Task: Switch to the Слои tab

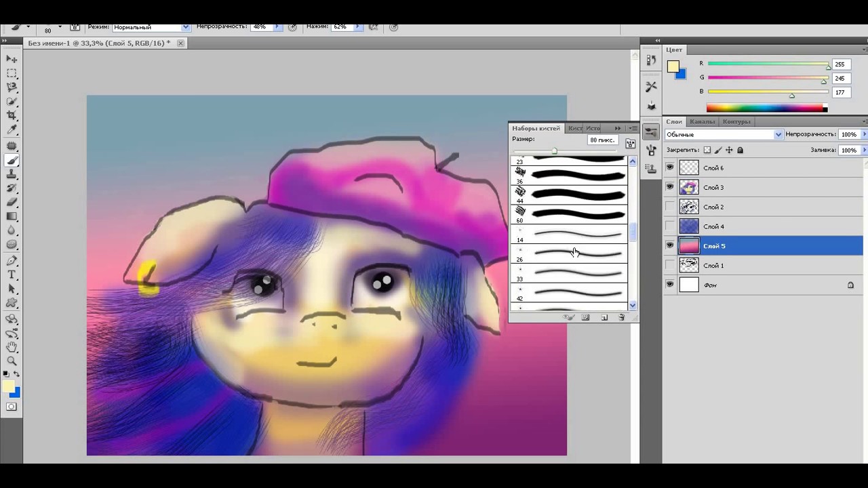Action: (674, 122)
